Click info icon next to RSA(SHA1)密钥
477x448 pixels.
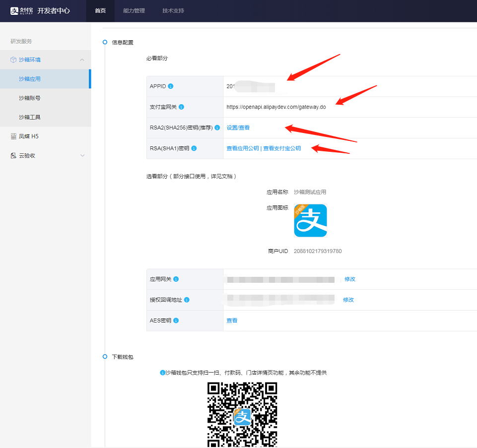tap(194, 148)
